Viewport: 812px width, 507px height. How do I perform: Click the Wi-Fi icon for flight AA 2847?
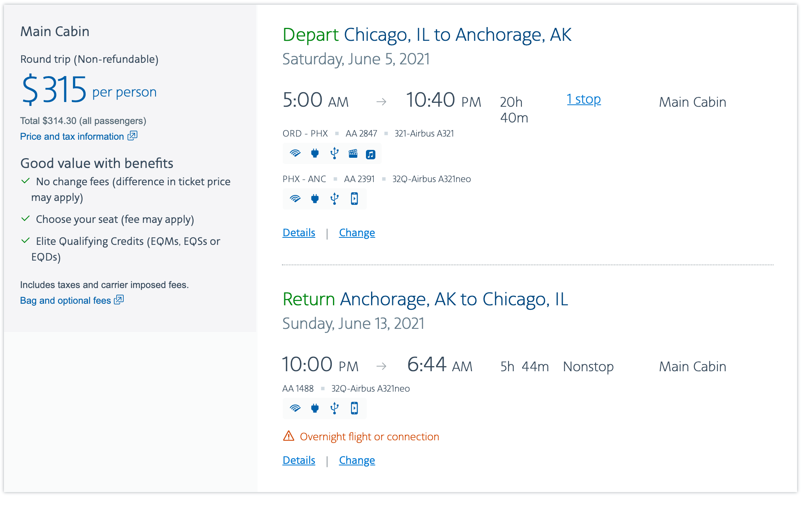(x=295, y=153)
